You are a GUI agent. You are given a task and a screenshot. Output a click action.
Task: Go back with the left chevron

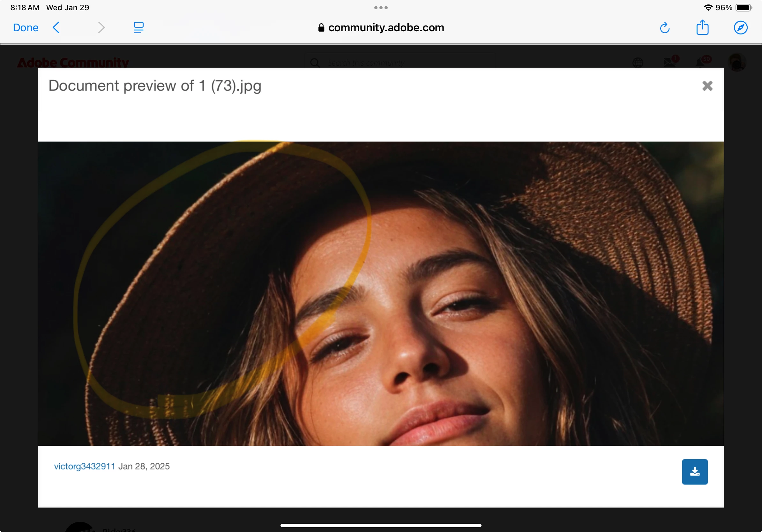click(56, 27)
